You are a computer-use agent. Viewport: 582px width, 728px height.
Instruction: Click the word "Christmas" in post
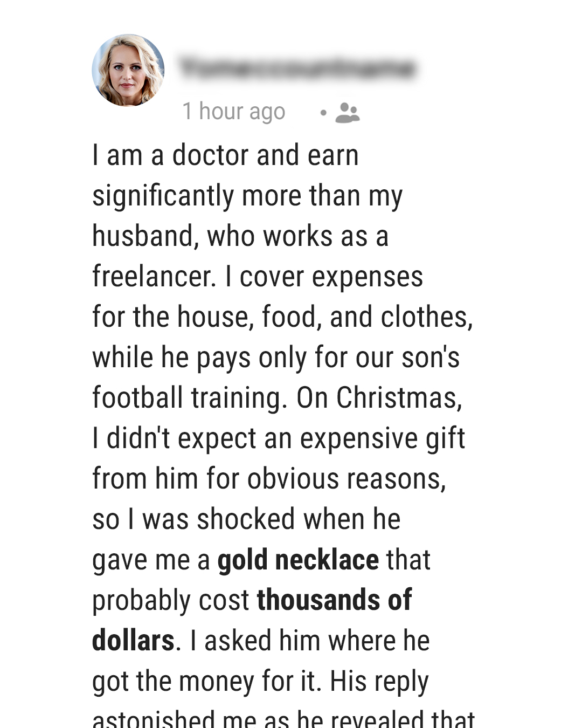(x=398, y=398)
